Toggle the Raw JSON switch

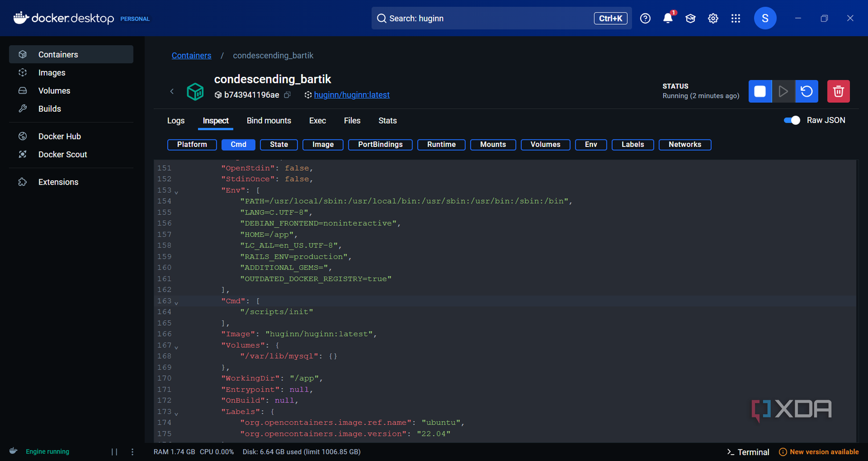coord(792,120)
